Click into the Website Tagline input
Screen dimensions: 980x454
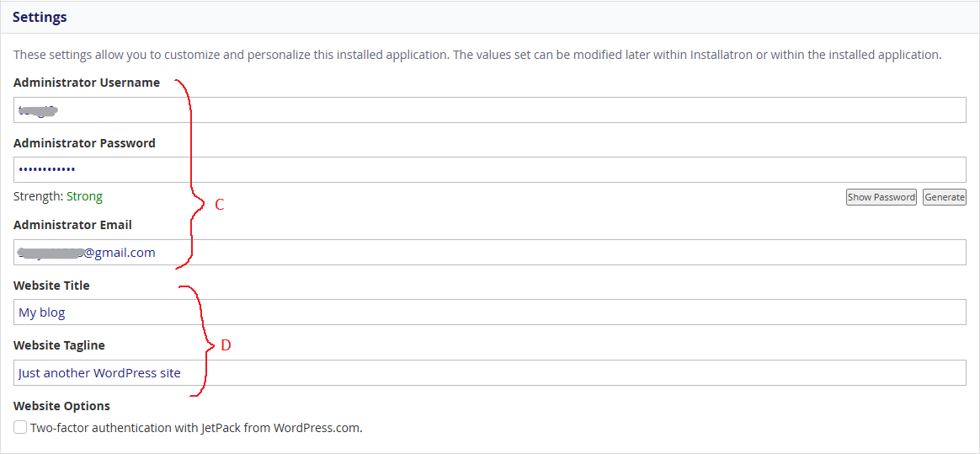coord(488,373)
